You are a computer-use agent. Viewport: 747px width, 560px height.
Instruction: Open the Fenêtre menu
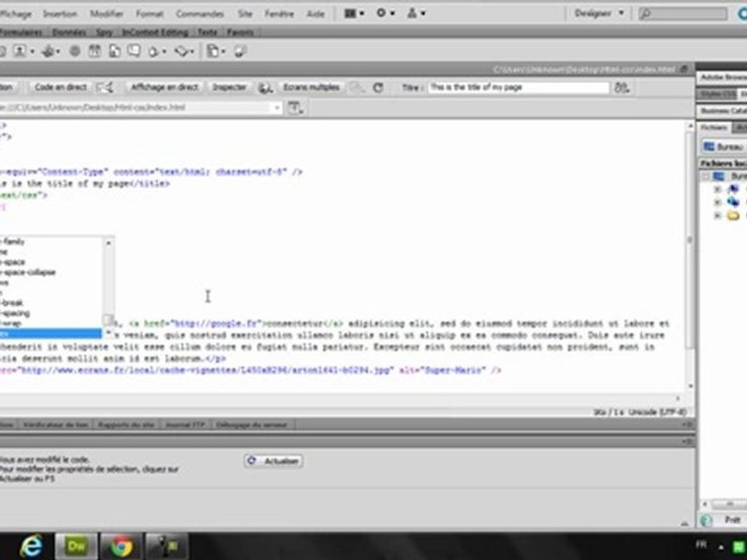279,14
